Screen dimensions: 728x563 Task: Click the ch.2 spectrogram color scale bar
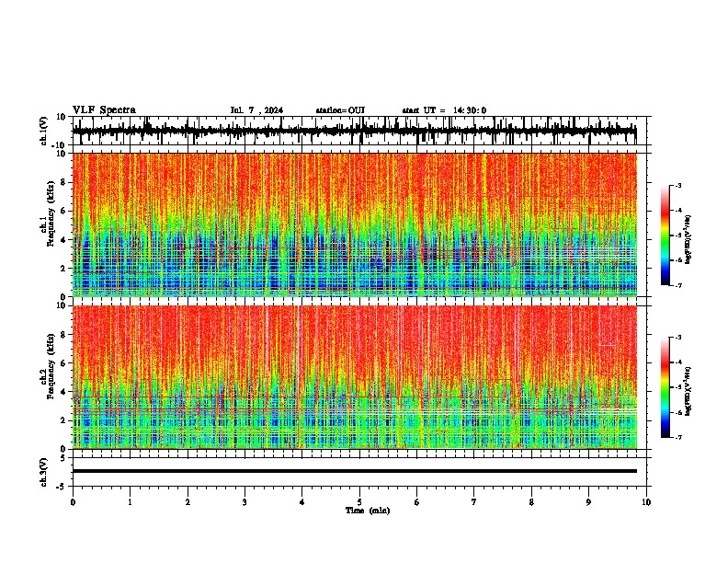(665, 387)
